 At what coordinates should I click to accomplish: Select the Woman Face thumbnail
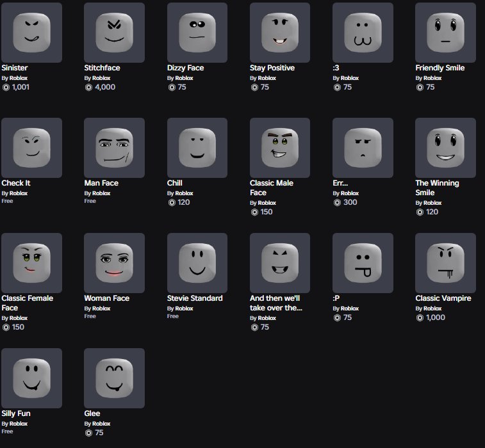[x=114, y=263]
